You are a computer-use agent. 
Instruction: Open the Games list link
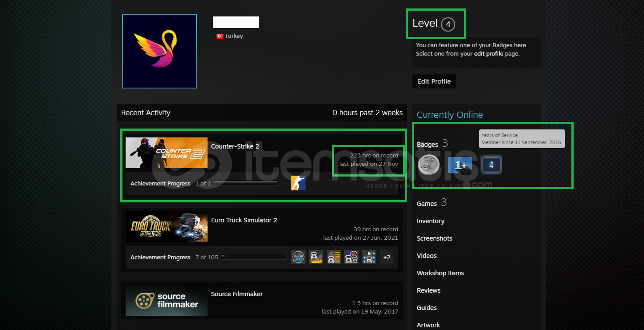point(427,204)
